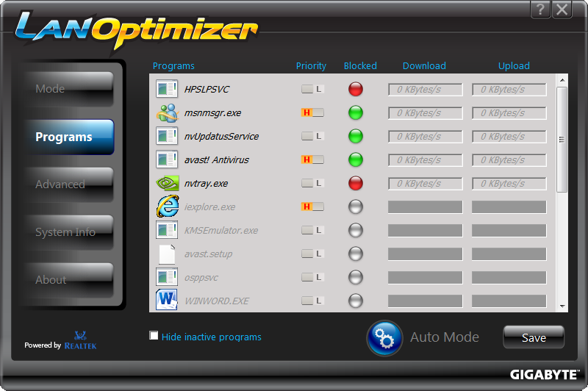Screen dimensions: 588x391
Task: Open the System Info tab
Action: [68, 232]
